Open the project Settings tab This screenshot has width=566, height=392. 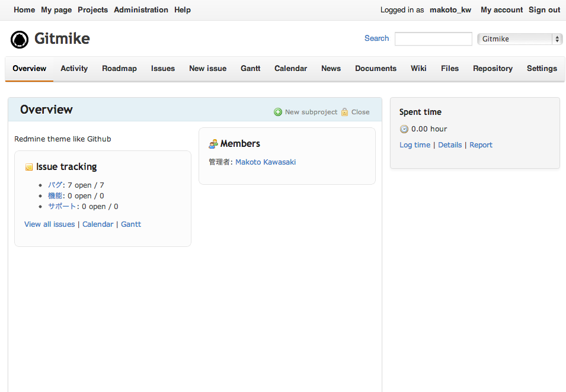click(542, 69)
